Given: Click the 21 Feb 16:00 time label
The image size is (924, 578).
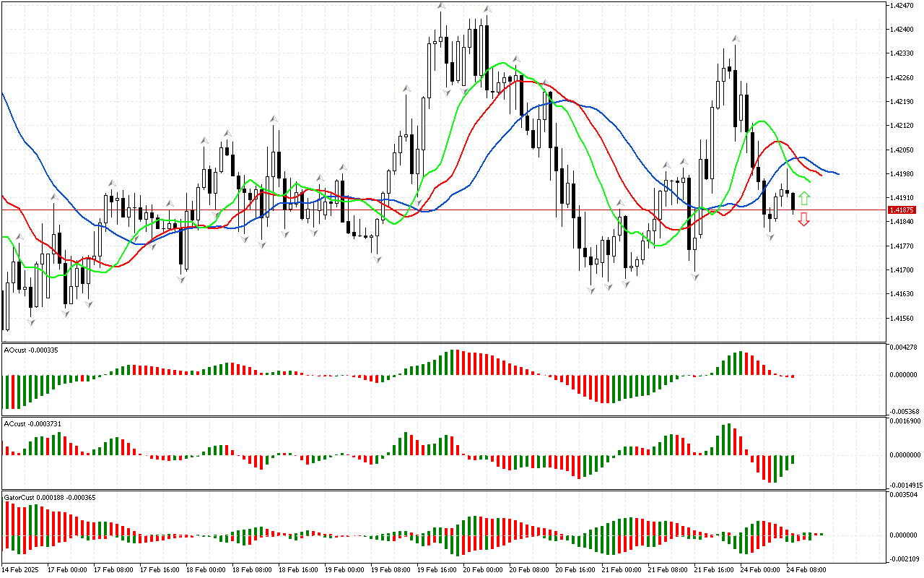Looking at the screenshot, I should coord(714,570).
